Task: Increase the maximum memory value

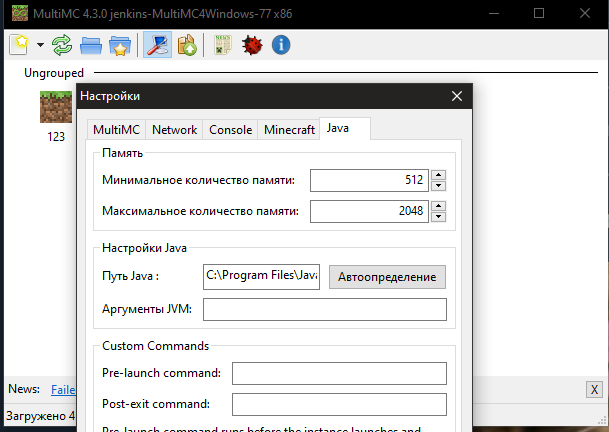Action: click(x=438, y=206)
